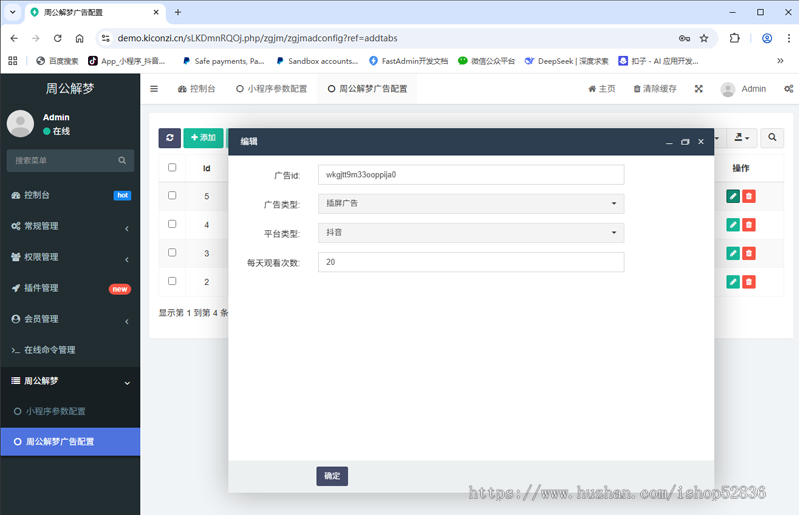This screenshot has width=799, height=515.
Task: Check the checkbox for row Id 3
Action: point(172,252)
